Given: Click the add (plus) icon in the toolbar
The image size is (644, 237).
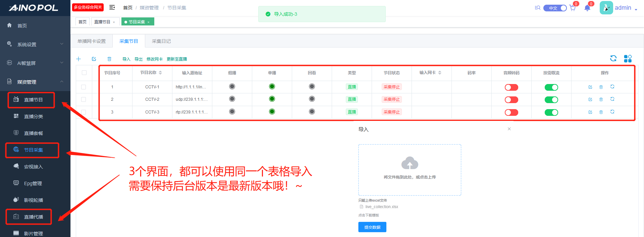Looking at the screenshot, I should (78, 59).
